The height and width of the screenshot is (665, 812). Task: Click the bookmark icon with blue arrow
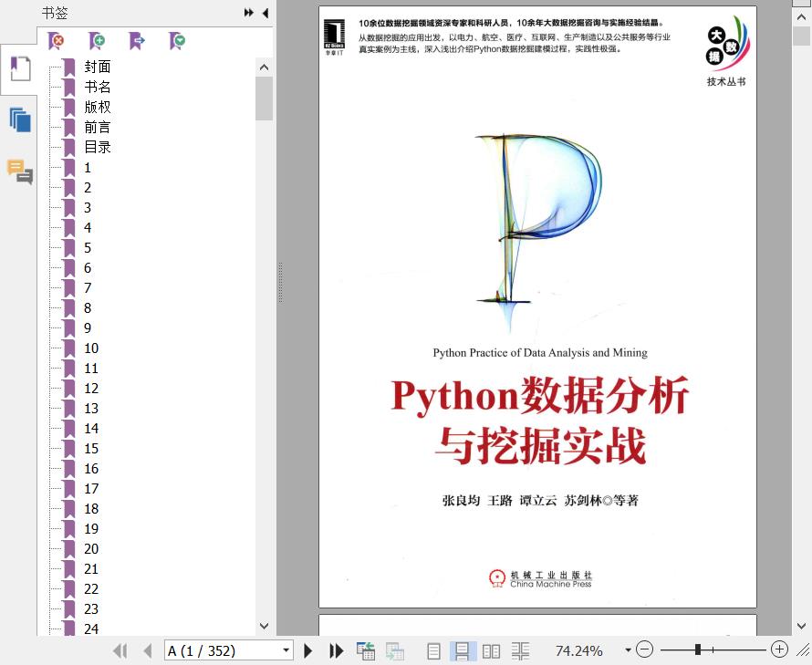tap(137, 40)
